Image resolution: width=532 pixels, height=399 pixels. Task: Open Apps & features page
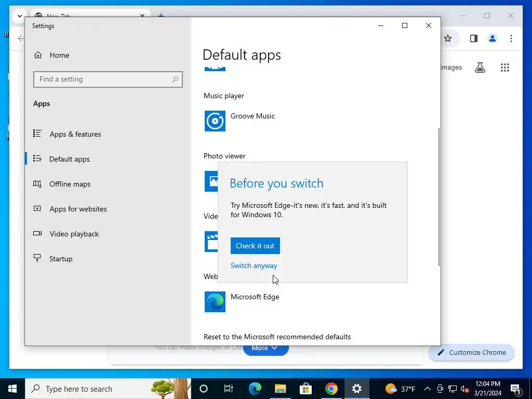75,134
